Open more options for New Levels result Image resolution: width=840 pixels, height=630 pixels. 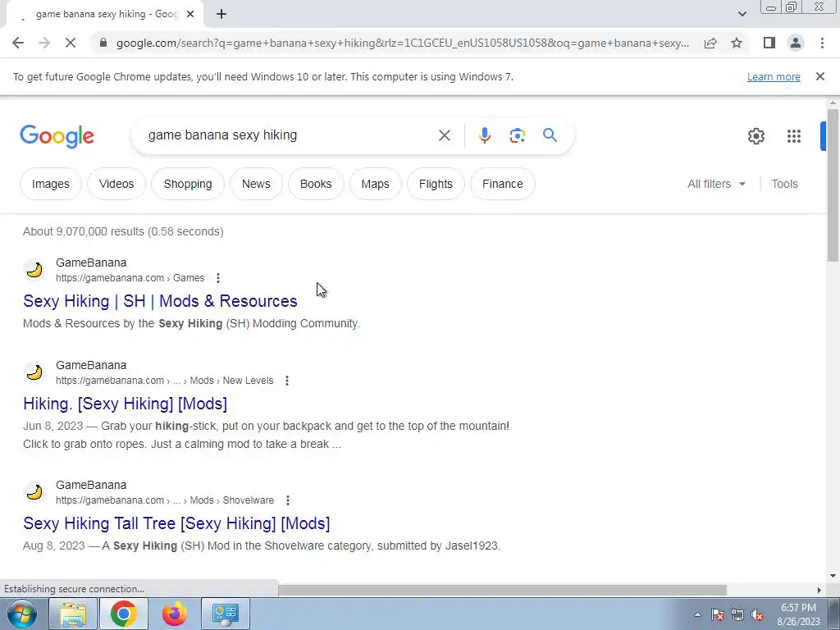(286, 381)
